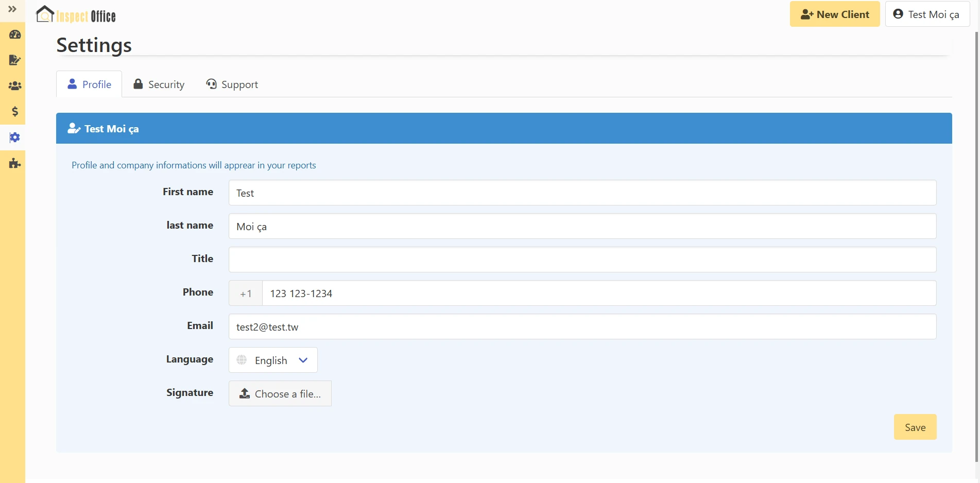The height and width of the screenshot is (483, 980).
Task: Switch to the Profile tab
Action: click(89, 84)
